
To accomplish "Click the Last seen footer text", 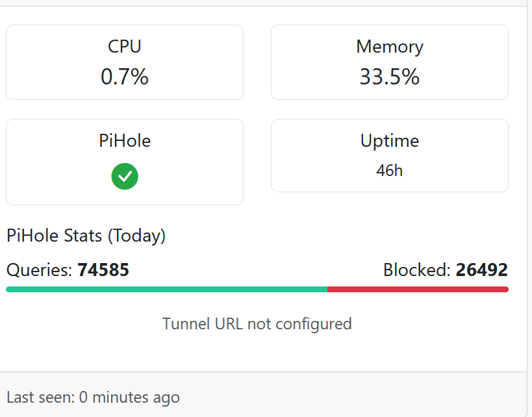I will click(93, 398).
